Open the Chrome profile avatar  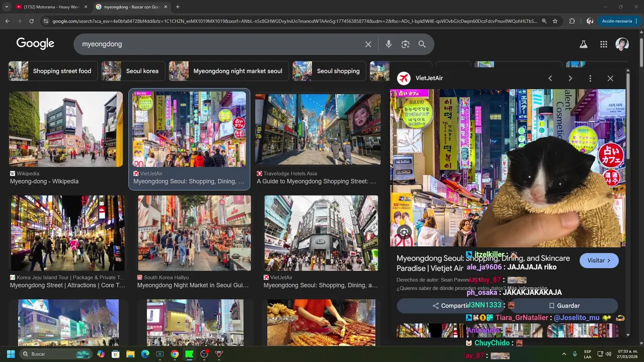coord(590,21)
